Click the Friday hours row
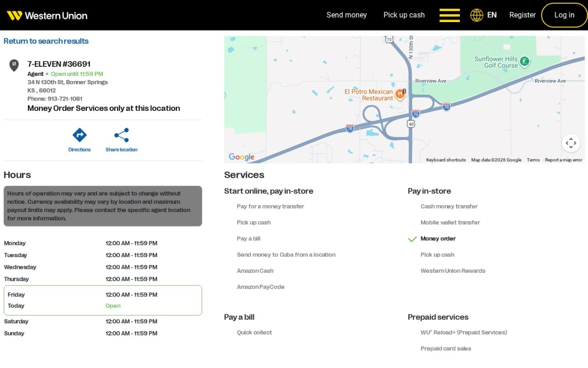This screenshot has width=588, height=368. point(102,295)
